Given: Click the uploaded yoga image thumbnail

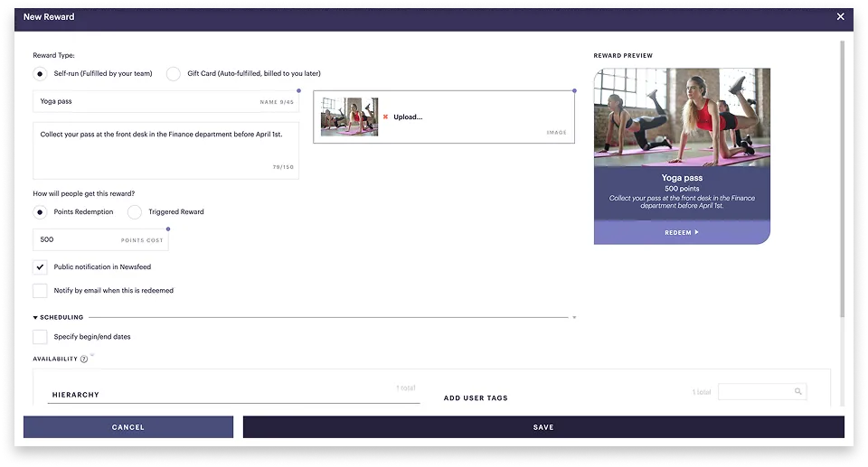Looking at the screenshot, I should (349, 117).
